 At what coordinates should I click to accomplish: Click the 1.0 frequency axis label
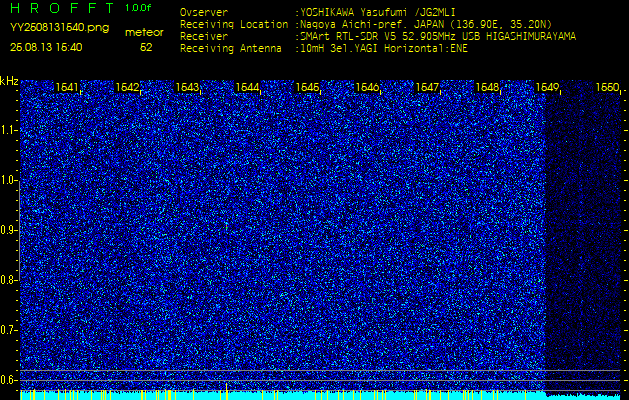(9, 181)
